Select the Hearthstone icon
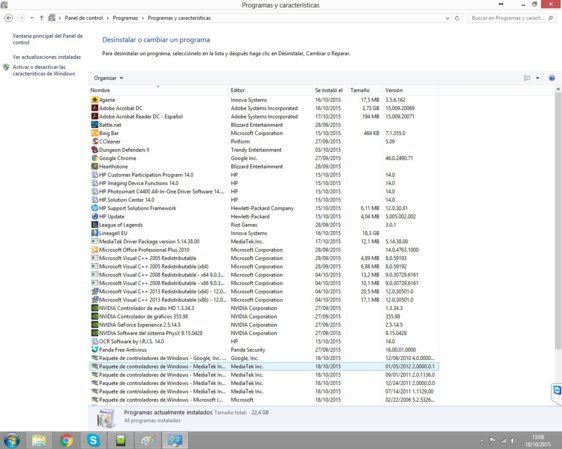Viewport: 562px width, 449px height. click(95, 166)
